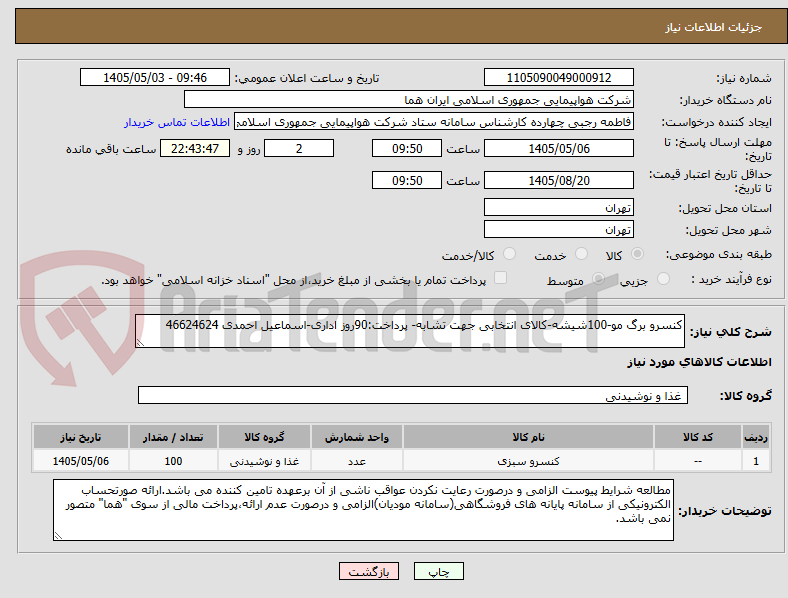The width and height of the screenshot is (788, 598).
Task: Click the response deadline time 09:50 field
Action: coord(407,148)
